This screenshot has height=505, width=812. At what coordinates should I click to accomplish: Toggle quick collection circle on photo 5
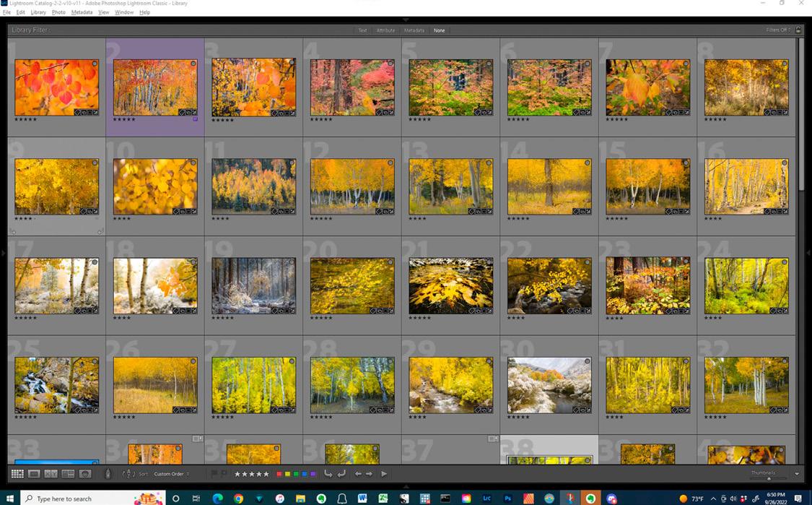(489, 64)
